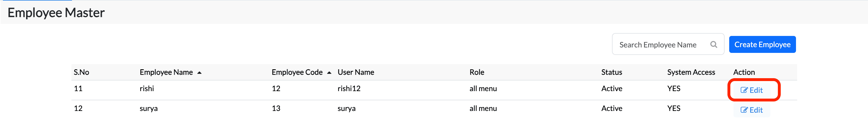Click YES system access in surya's row

pyautogui.click(x=674, y=109)
